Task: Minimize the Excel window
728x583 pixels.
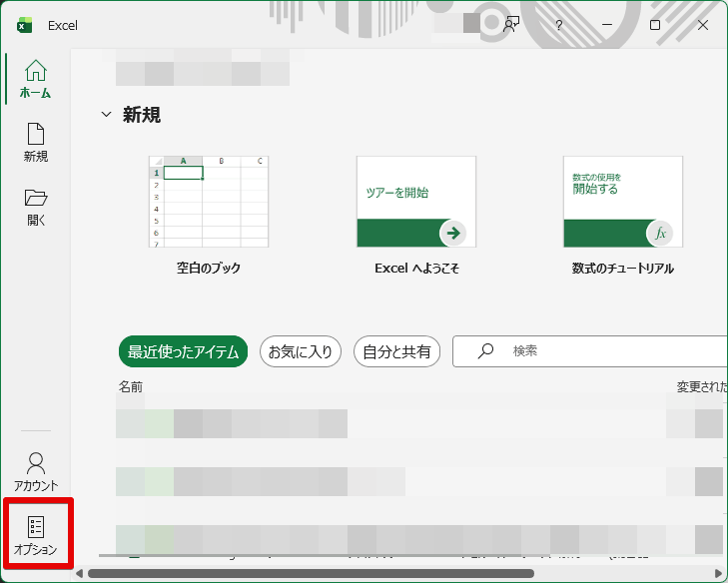Action: tap(607, 25)
